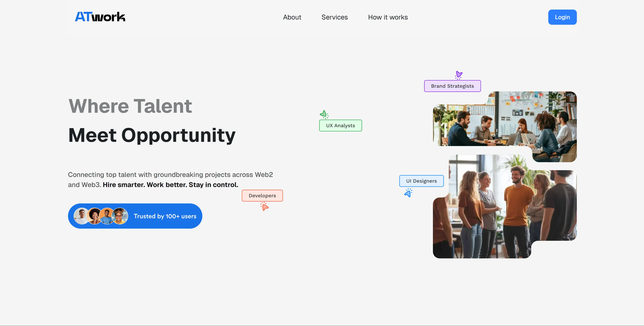Viewport: 644px width, 326px height.
Task: Select the UI Designers tag
Action: 421,181
